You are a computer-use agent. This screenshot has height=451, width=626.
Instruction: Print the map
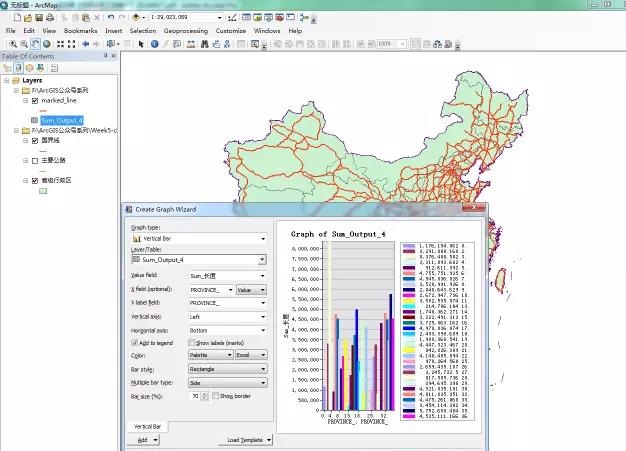(x=50, y=18)
